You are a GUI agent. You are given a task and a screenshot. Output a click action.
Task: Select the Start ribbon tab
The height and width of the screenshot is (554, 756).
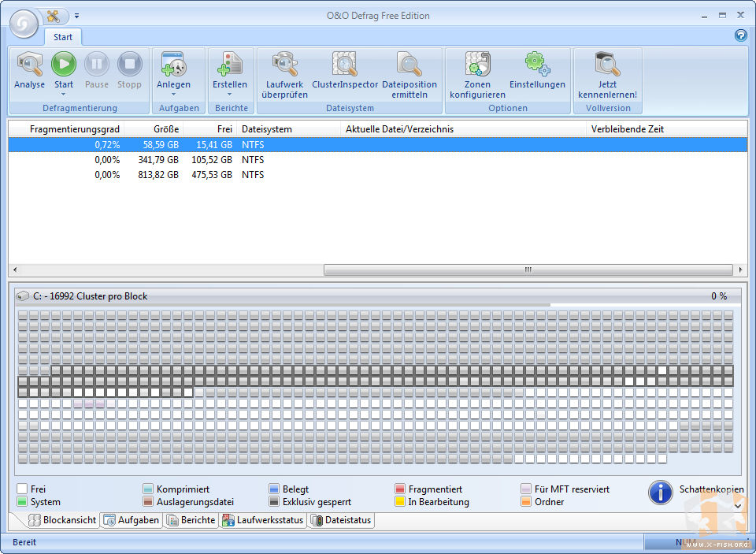point(63,37)
